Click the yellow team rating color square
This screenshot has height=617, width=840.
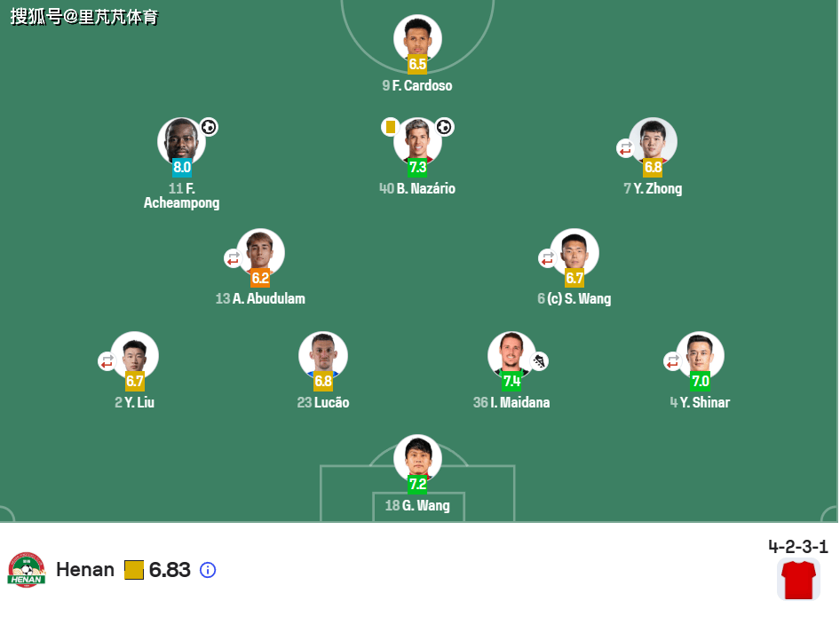coord(134,570)
